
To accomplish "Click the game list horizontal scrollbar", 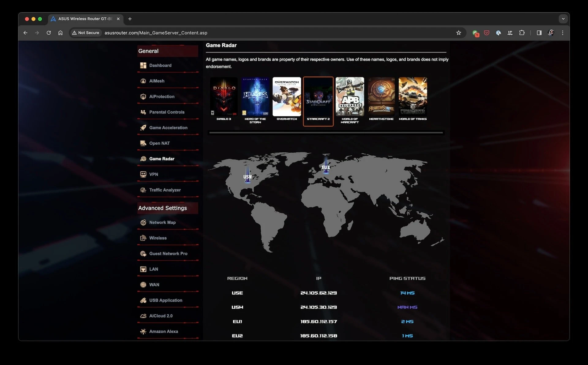I will click(x=326, y=133).
